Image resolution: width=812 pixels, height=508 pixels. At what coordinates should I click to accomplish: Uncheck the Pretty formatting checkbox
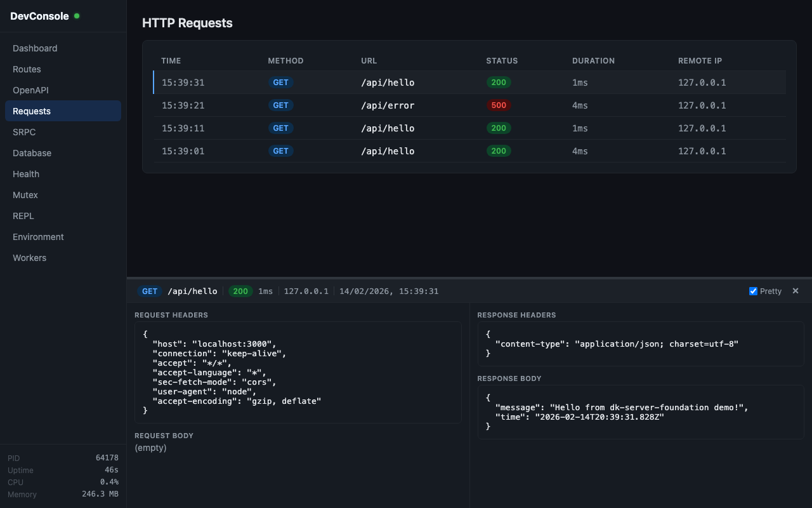[x=752, y=291]
